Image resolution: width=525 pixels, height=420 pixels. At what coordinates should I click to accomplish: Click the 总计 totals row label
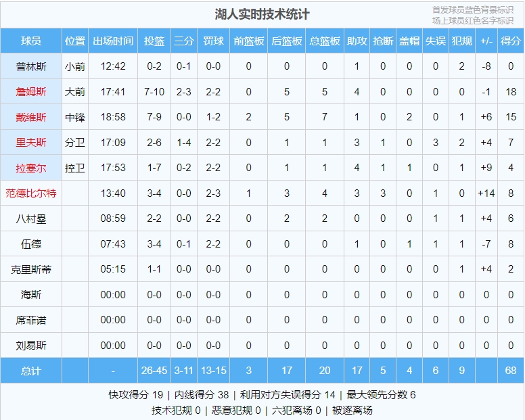[31, 371]
